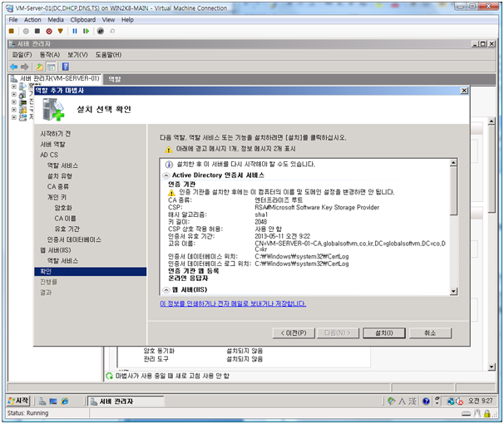Click the 시작하기 전 wizard step
The width and height of the screenshot is (504, 424).
pyautogui.click(x=55, y=134)
